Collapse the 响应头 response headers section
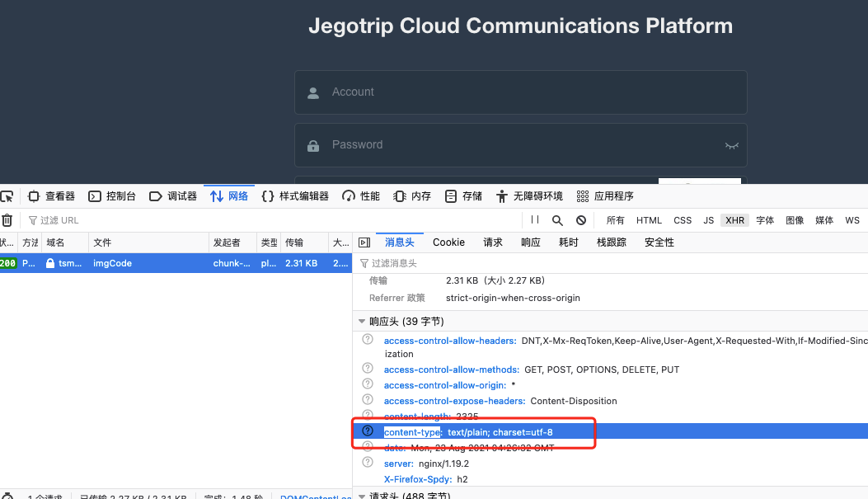 coord(362,321)
